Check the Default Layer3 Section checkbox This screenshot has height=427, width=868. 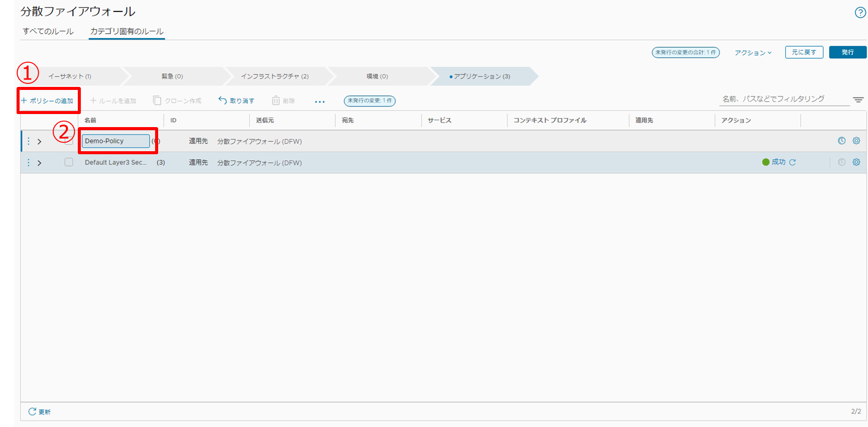[69, 162]
